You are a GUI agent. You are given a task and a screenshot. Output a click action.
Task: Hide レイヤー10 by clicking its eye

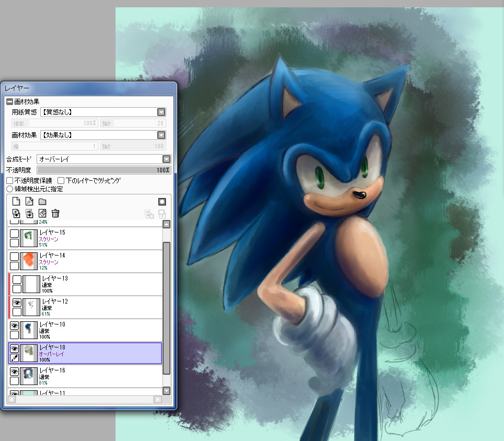14,326
